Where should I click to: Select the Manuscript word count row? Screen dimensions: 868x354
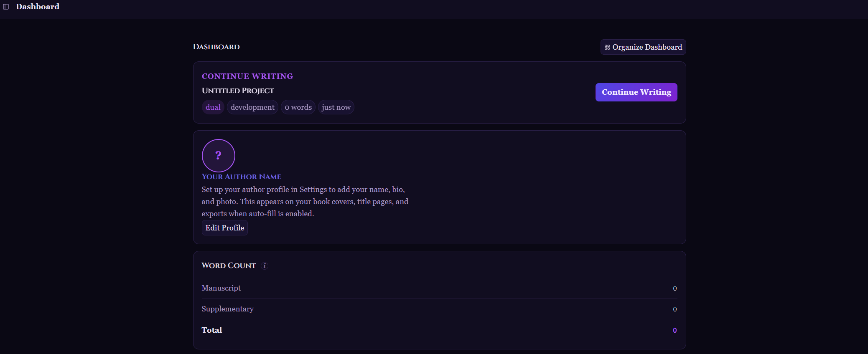(439, 288)
